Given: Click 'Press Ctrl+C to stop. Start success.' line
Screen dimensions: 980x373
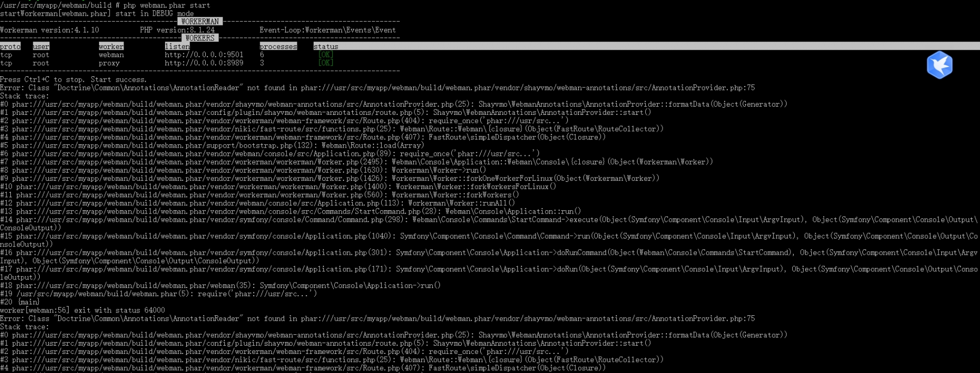Looking at the screenshot, I should click(x=73, y=80).
